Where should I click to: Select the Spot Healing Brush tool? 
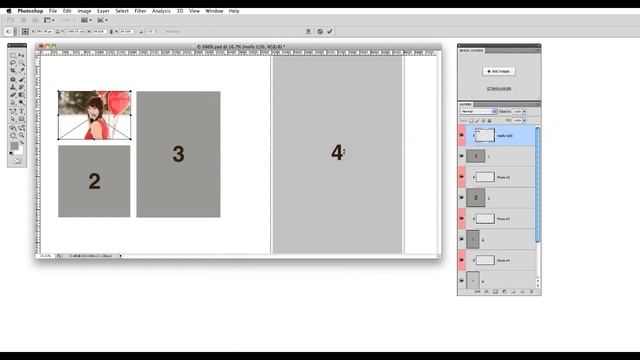tap(13, 79)
